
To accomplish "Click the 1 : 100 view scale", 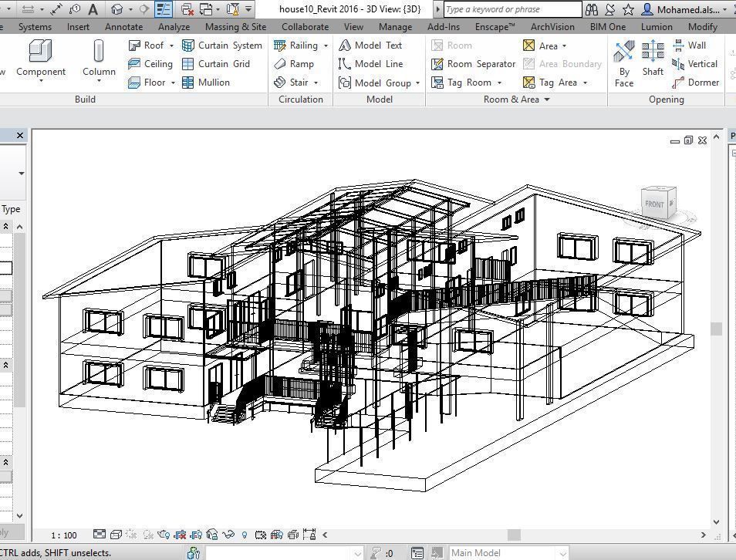I will (x=64, y=535).
